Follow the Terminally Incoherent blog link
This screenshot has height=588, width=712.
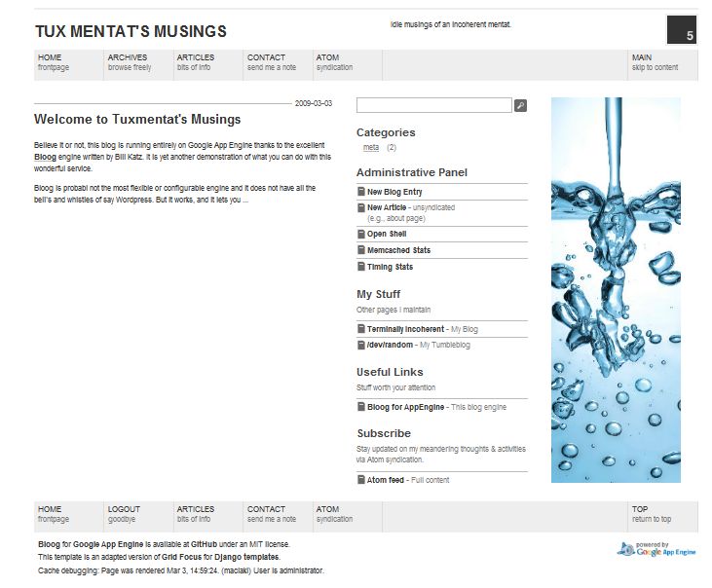[x=405, y=329]
